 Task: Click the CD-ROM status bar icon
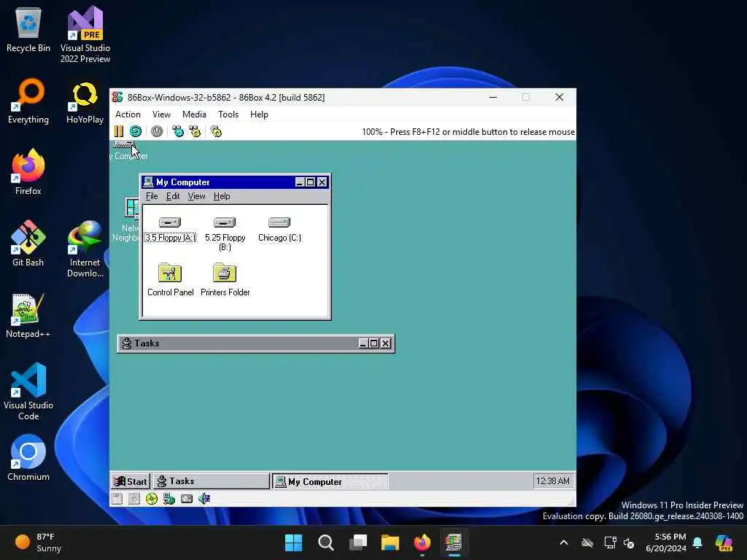coord(152,499)
